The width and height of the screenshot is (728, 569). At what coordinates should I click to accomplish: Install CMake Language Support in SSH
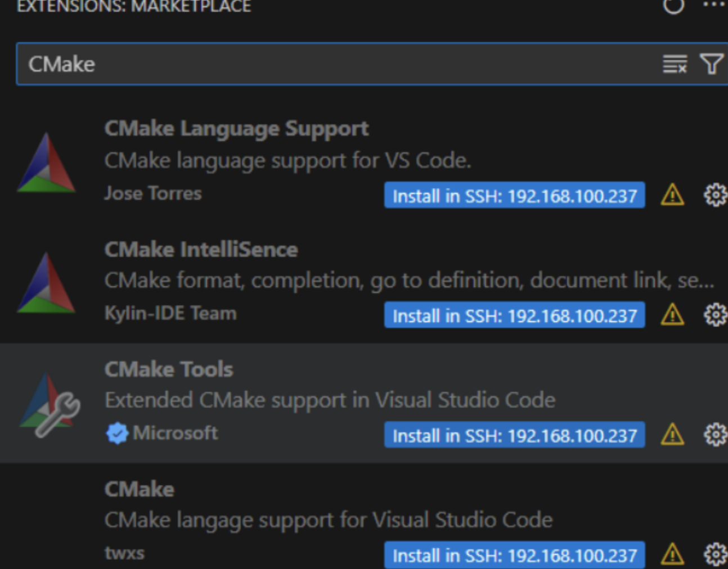click(515, 195)
